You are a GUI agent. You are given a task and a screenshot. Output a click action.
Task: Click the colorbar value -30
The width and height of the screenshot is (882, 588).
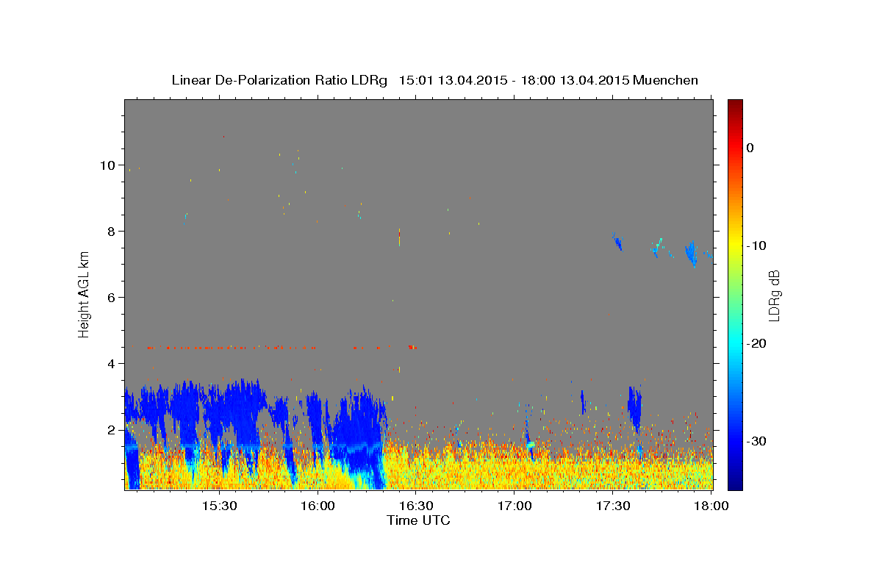(x=757, y=441)
